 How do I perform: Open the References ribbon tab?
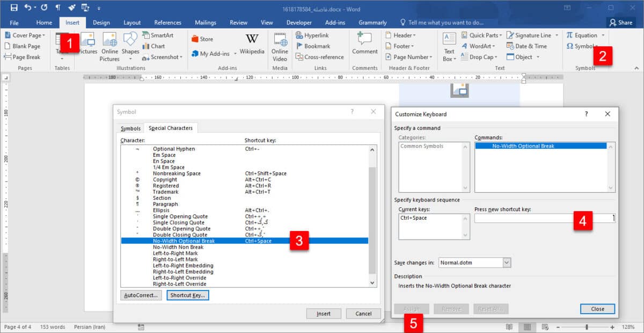167,23
